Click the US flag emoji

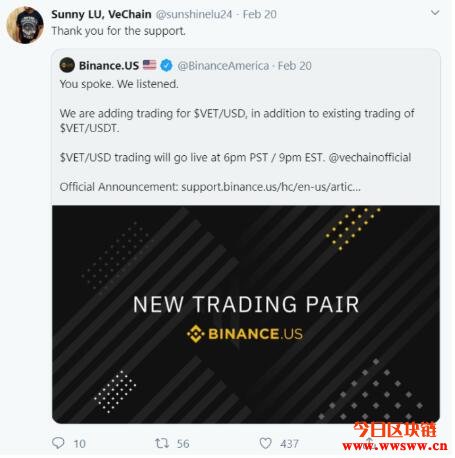tap(149, 64)
